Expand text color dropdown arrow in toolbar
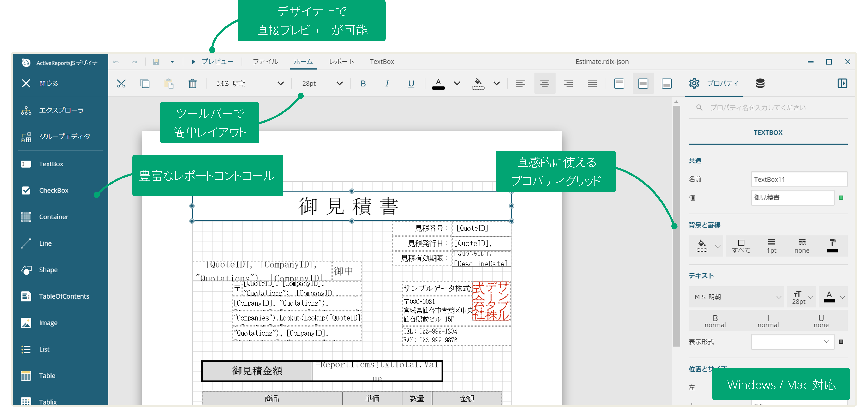Image resolution: width=868 pixels, height=418 pixels. click(457, 83)
